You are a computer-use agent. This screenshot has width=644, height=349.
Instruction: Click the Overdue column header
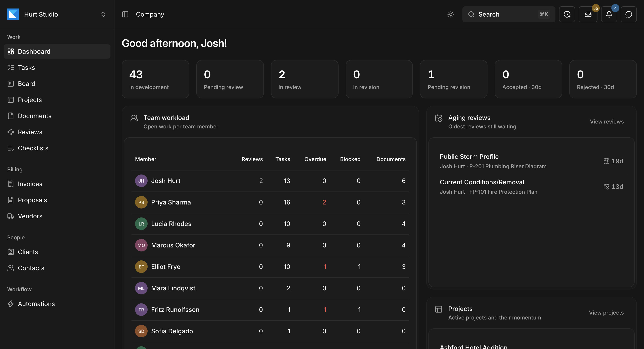pos(315,159)
